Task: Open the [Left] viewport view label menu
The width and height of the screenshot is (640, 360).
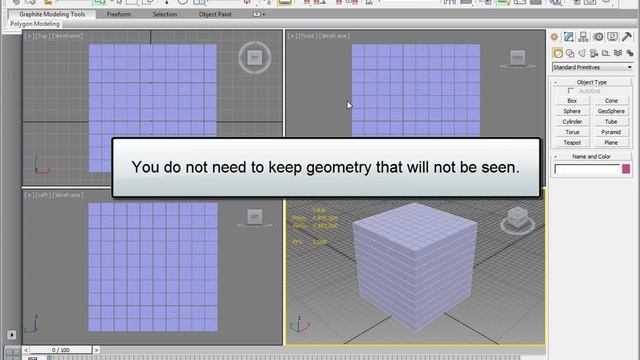Action: click(42, 195)
